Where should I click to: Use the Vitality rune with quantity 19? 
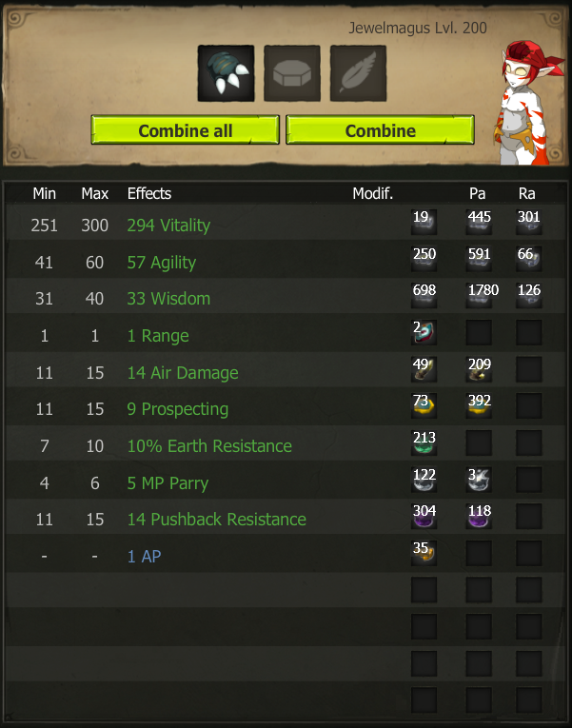424,222
